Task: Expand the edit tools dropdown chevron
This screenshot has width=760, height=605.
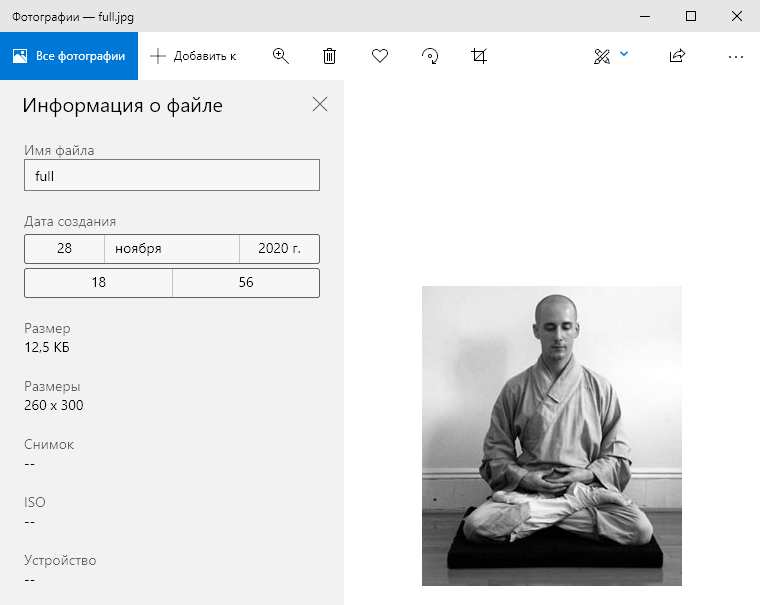Action: [x=624, y=54]
